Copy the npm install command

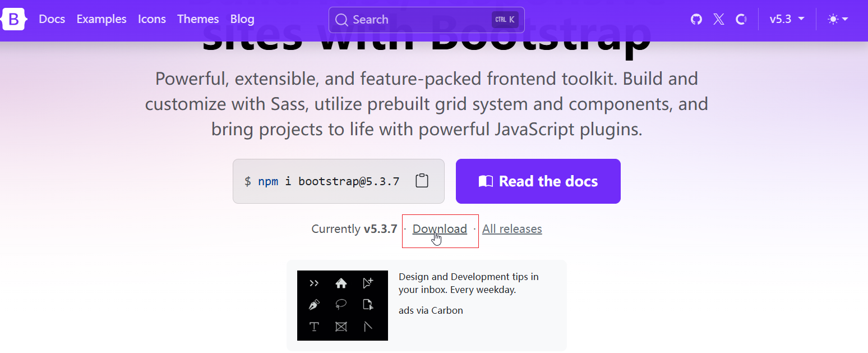[422, 181]
